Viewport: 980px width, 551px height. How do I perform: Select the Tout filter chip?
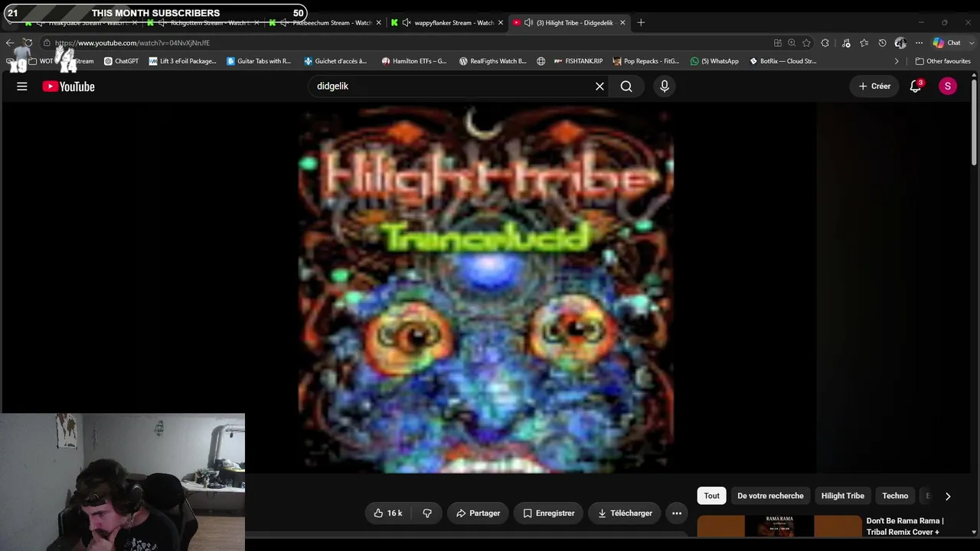tap(712, 496)
